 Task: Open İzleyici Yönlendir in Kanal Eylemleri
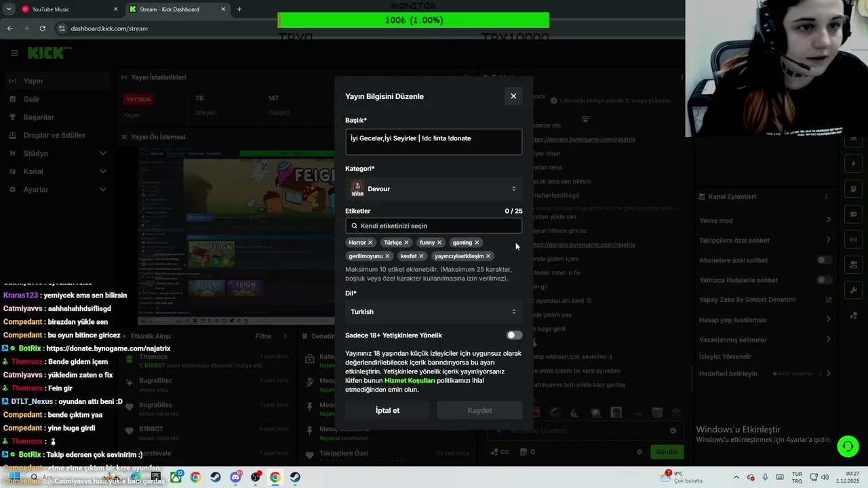click(x=765, y=357)
